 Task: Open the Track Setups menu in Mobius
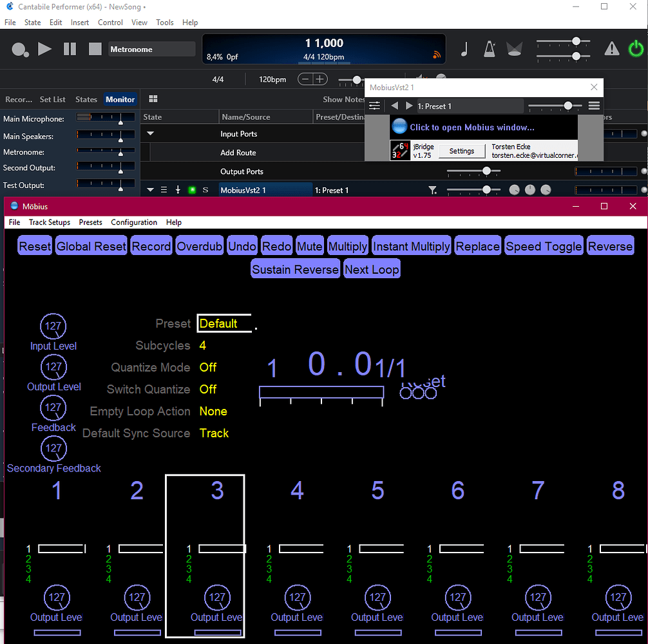[50, 222]
